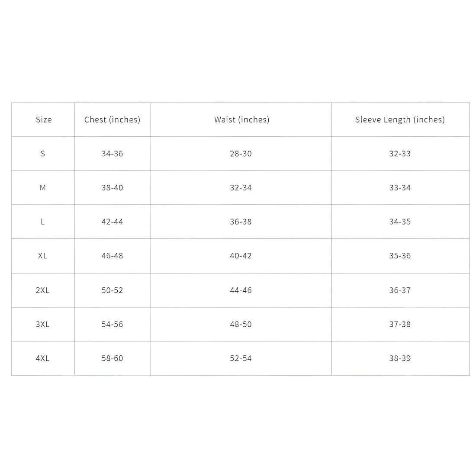Click sleeve length 34-35 in L row
Image resolution: width=476 pixels, height=476 pixels.
tap(400, 222)
